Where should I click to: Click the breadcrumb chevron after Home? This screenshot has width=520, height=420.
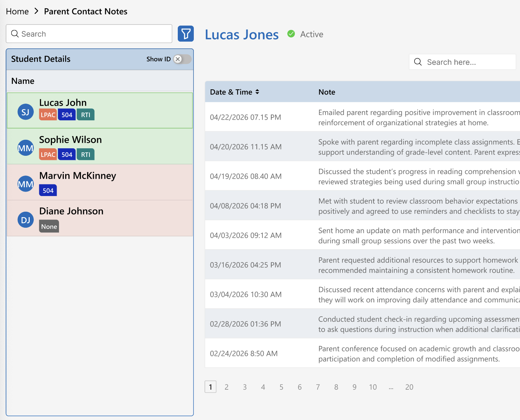pos(37,11)
